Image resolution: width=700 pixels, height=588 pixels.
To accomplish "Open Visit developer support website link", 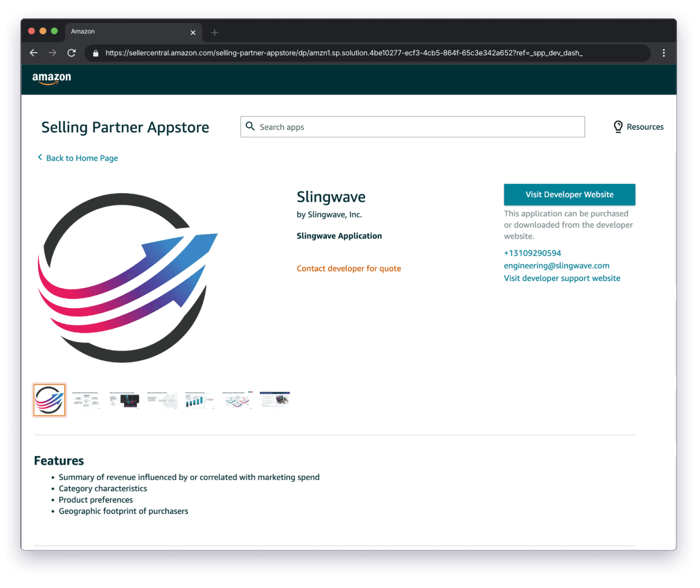I will (x=562, y=278).
